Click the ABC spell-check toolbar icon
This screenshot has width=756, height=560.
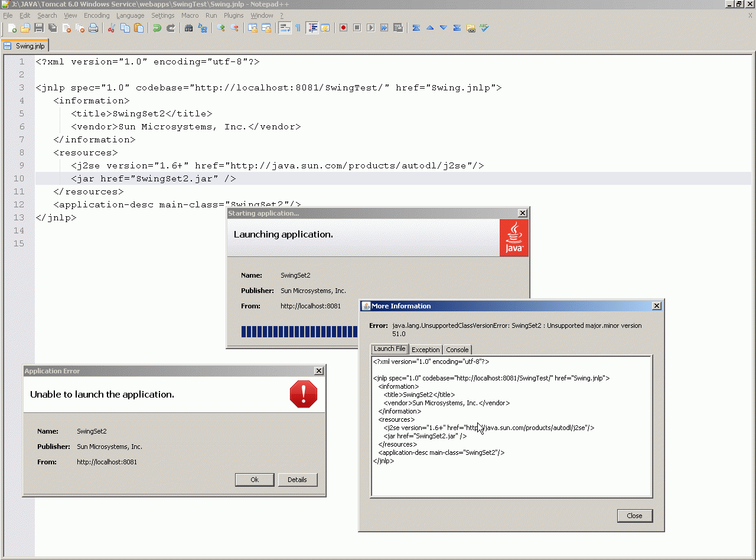pyautogui.click(x=484, y=28)
